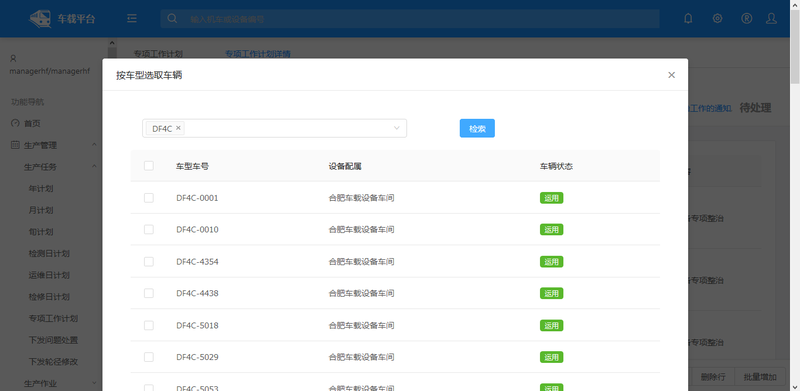Viewport: 800px width, 391px height.
Task: Click the 批量增加 button behind the dialog
Action: click(x=760, y=377)
